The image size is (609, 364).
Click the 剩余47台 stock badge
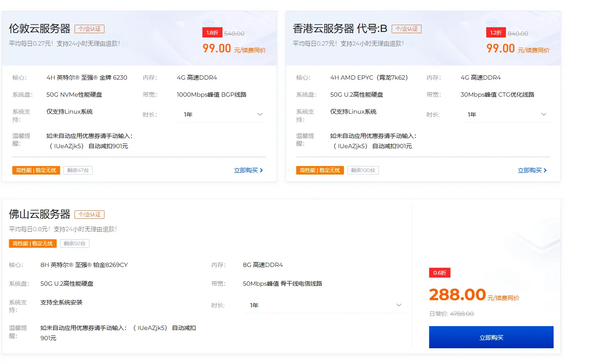pyautogui.click(x=78, y=170)
